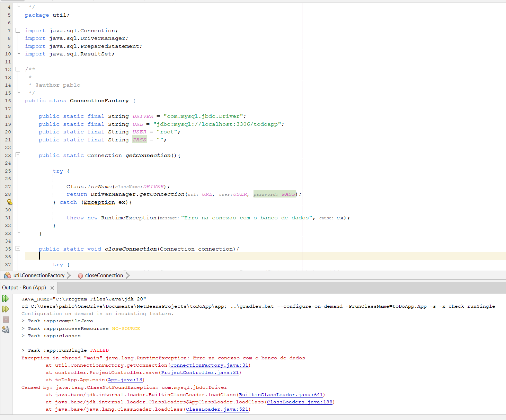Click the gradlew.bat command output line
The height and width of the screenshot is (420, 506).
pos(258,306)
